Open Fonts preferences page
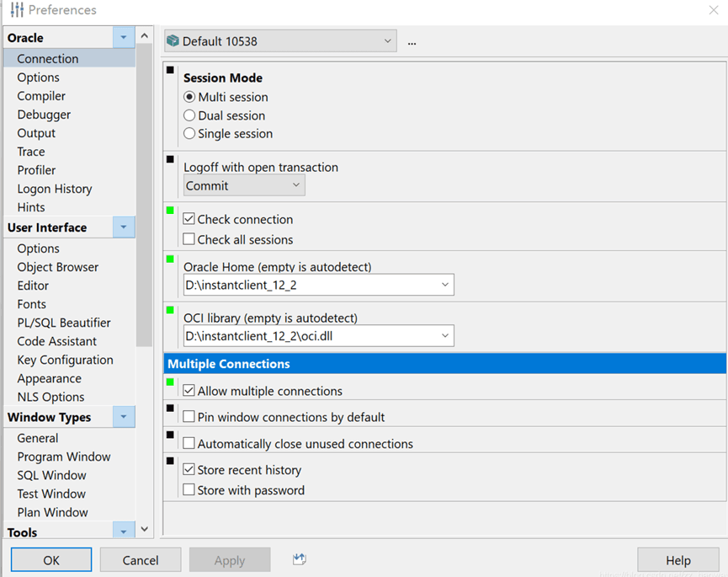 point(32,304)
